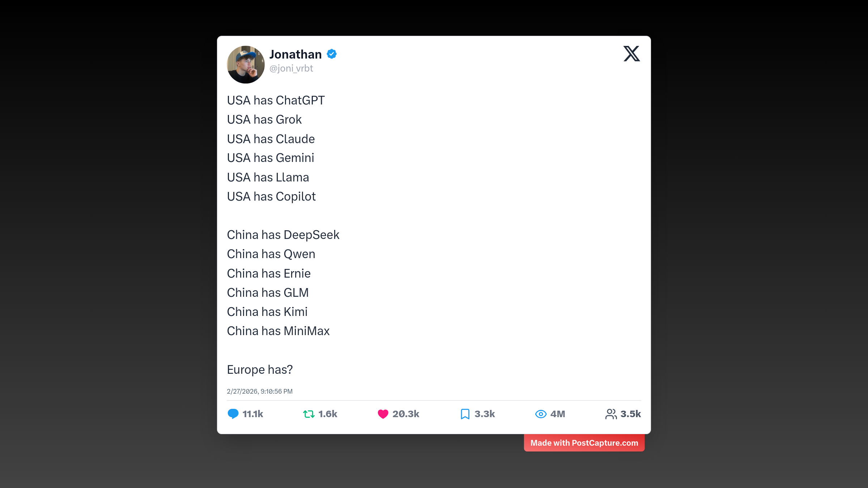Click the 20.3k likes count
Screen dimensions: 868x488
pos(406,414)
